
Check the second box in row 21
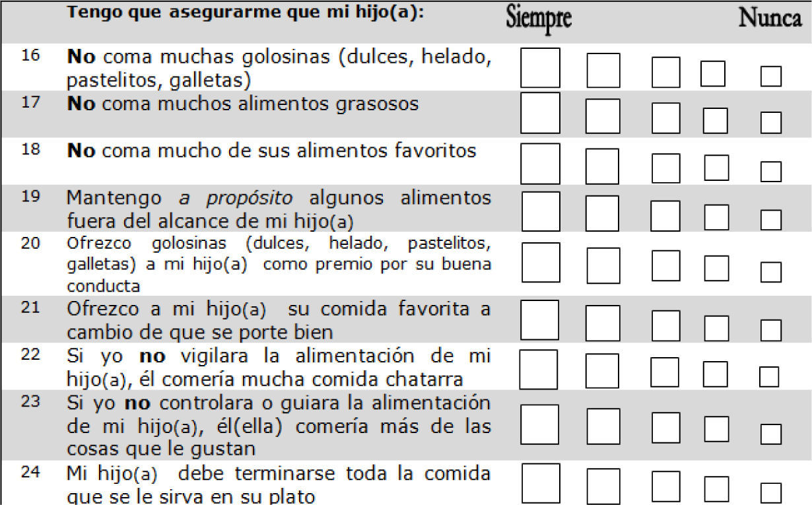click(602, 323)
